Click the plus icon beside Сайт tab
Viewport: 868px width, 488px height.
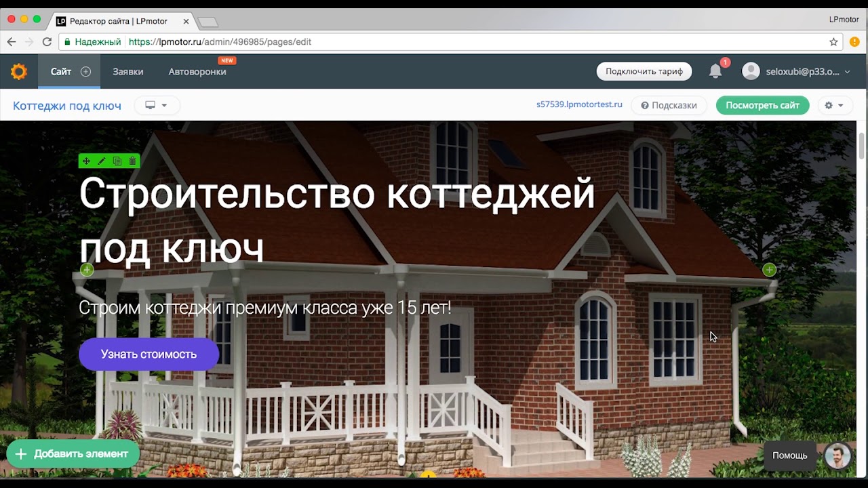pos(85,72)
